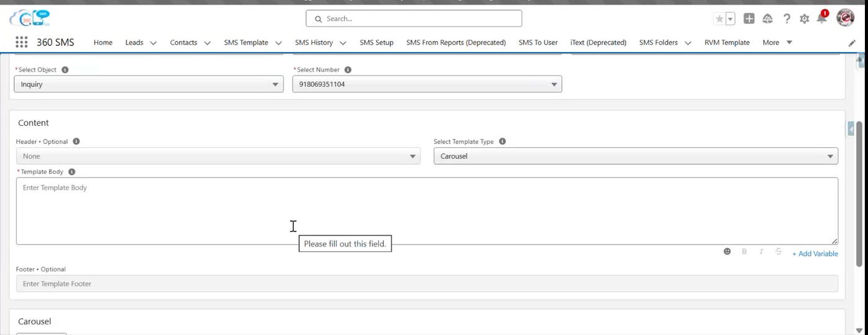Screen dimensions: 868x335
Task: Open the Trailhead guidance icon
Action: tap(768, 19)
